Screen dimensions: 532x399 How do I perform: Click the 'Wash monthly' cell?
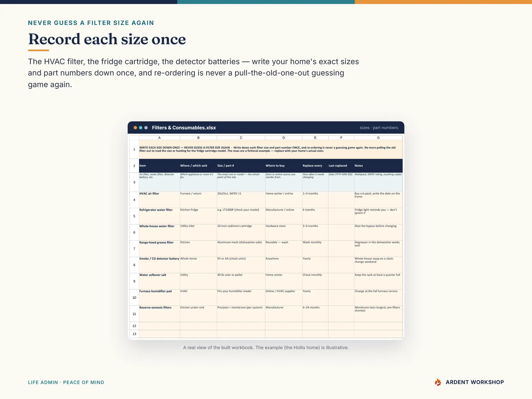click(315, 249)
